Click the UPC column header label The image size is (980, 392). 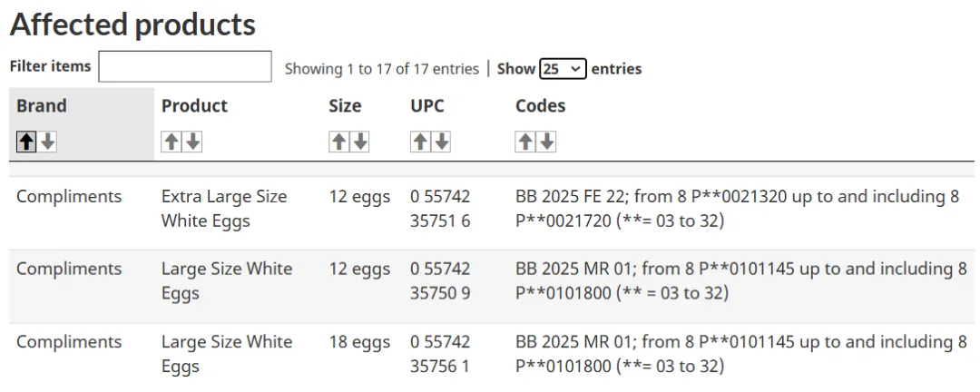(x=427, y=106)
